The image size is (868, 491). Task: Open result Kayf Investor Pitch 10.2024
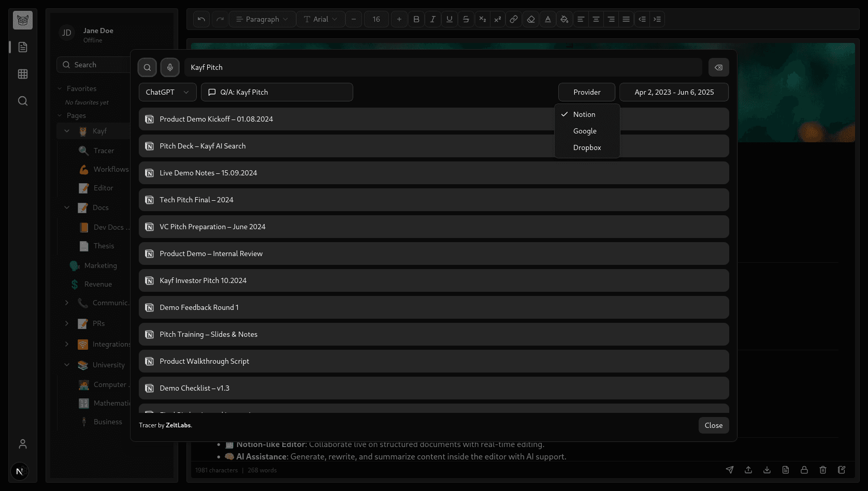point(434,280)
